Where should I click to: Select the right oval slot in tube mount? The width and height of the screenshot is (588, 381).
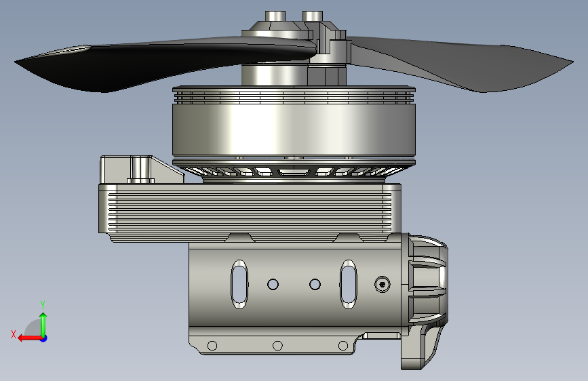click(349, 284)
